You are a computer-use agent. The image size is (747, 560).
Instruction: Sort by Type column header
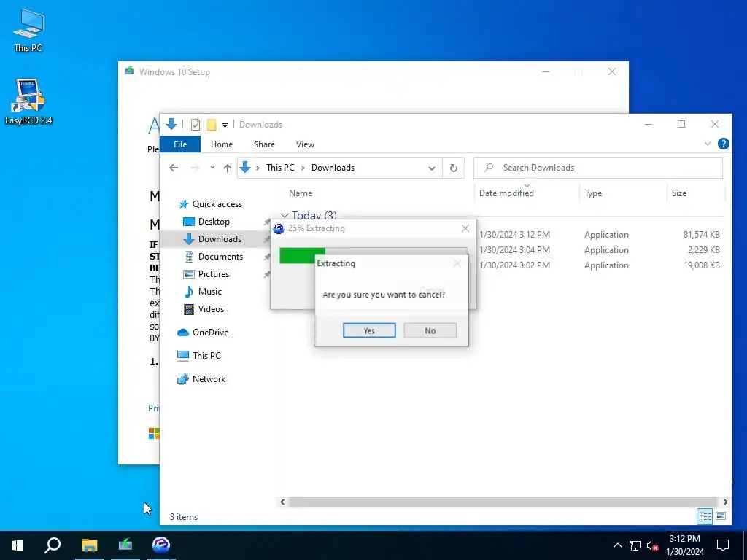[x=593, y=192]
